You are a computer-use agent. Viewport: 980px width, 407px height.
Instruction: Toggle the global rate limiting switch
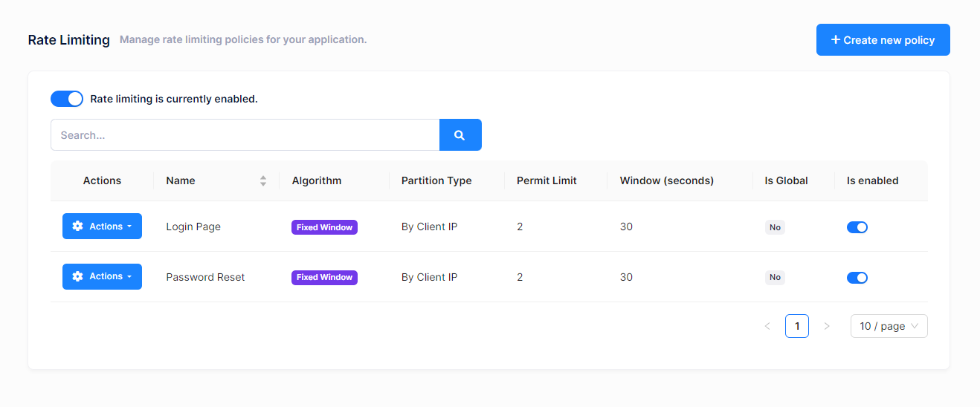coord(67,99)
